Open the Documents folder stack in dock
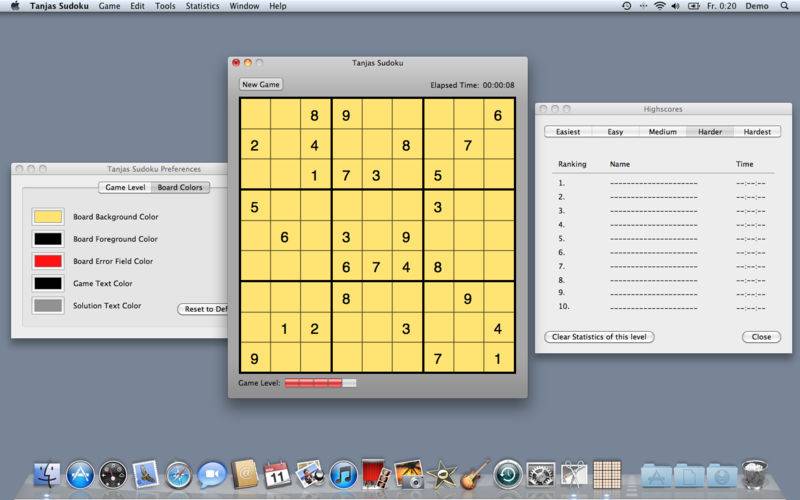This screenshot has width=800, height=500. (x=689, y=476)
